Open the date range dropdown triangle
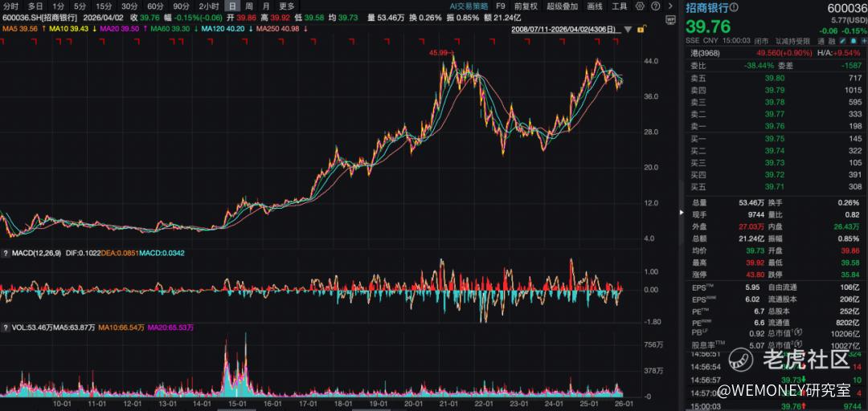 [x=628, y=28]
